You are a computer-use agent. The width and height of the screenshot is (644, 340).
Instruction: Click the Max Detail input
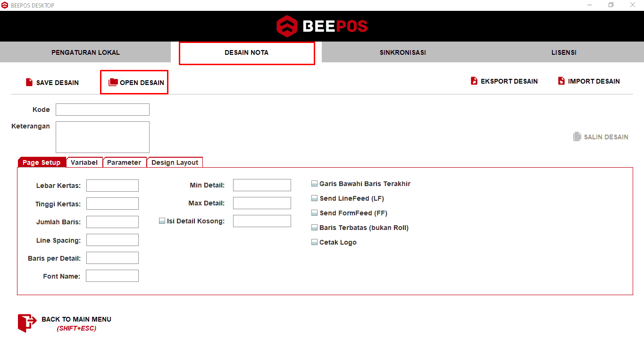pyautogui.click(x=262, y=203)
